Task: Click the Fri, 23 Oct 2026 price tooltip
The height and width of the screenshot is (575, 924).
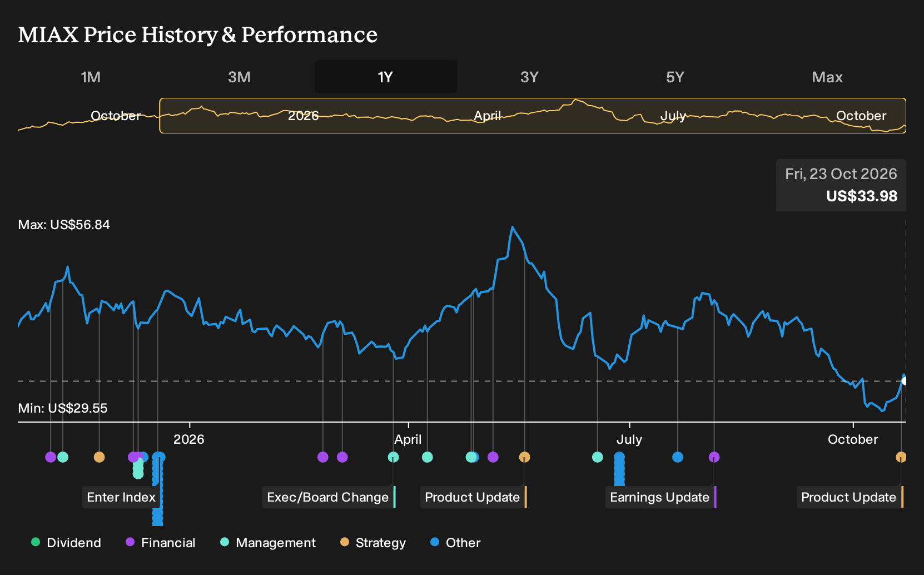Action: click(841, 185)
